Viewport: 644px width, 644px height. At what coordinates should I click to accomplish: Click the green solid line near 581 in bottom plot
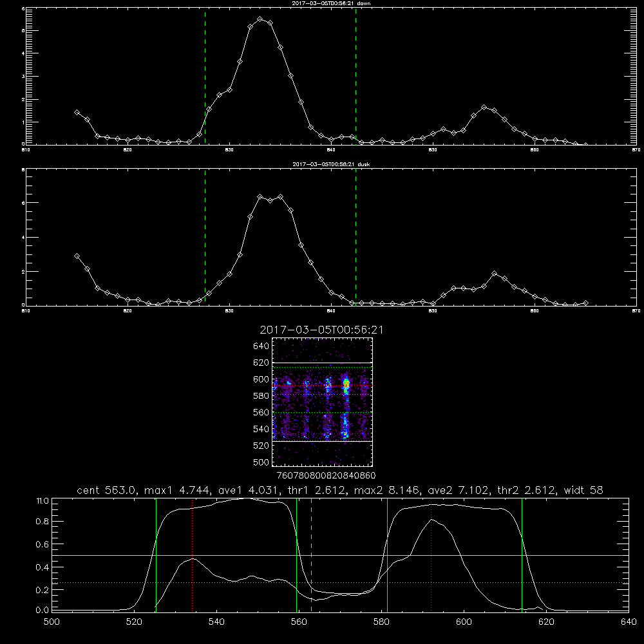387,554
